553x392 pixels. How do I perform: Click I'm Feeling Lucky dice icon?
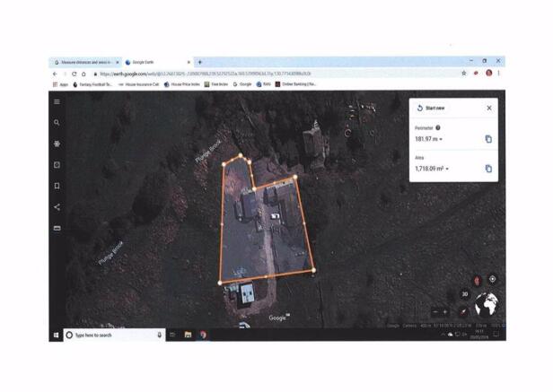[57, 165]
